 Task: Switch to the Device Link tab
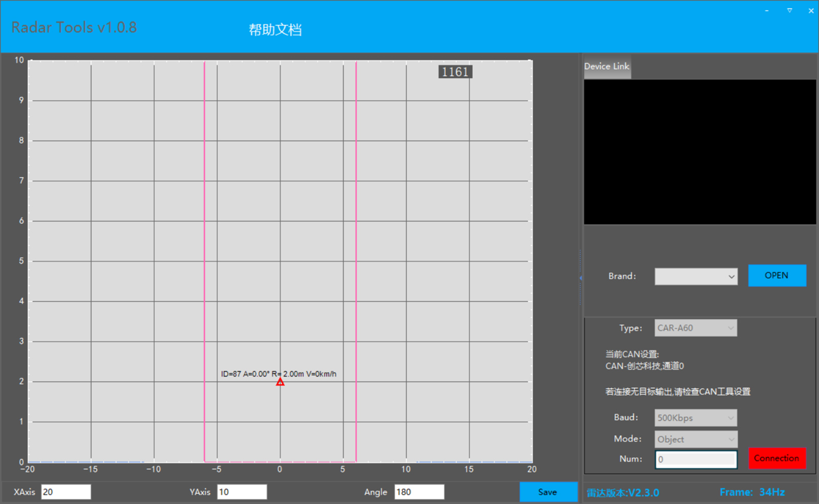click(x=607, y=67)
